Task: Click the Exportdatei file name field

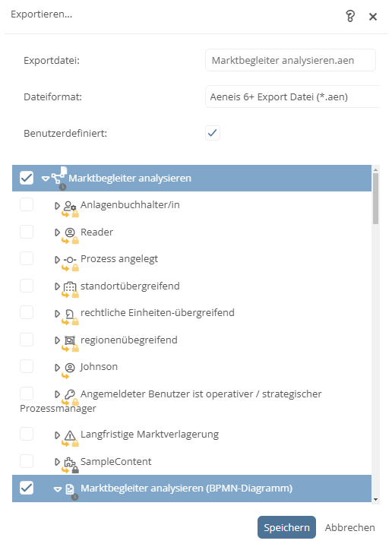Action: [290, 60]
